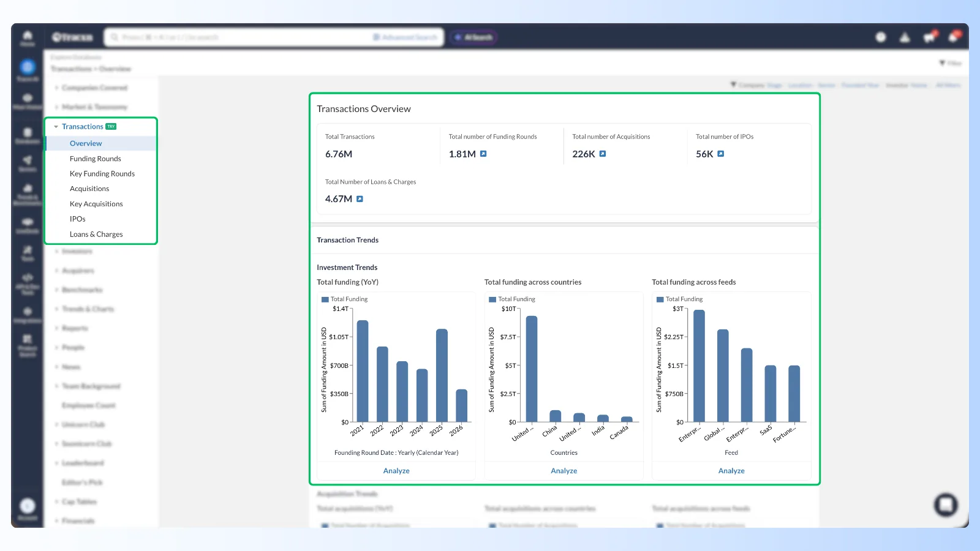This screenshot has width=980, height=551.
Task: Click Analyze under Total funding across countries
Action: coord(563,471)
